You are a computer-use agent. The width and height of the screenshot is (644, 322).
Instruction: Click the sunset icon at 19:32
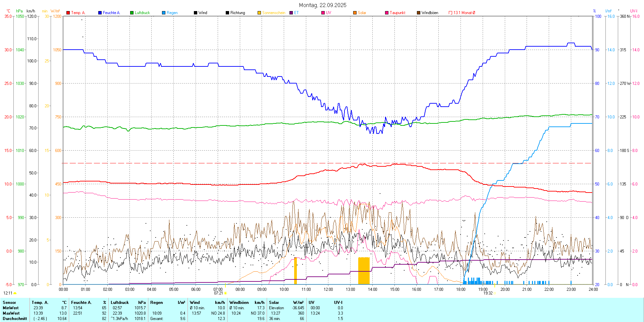494,293
